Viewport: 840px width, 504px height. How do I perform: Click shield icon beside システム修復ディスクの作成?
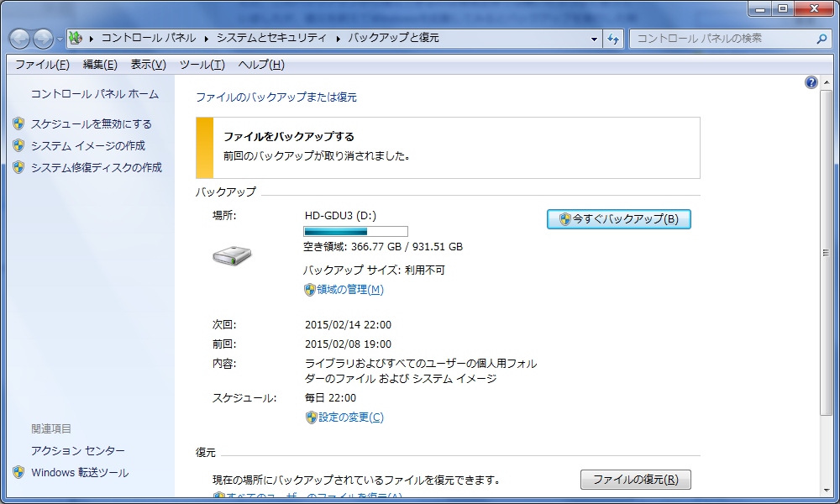(18, 168)
